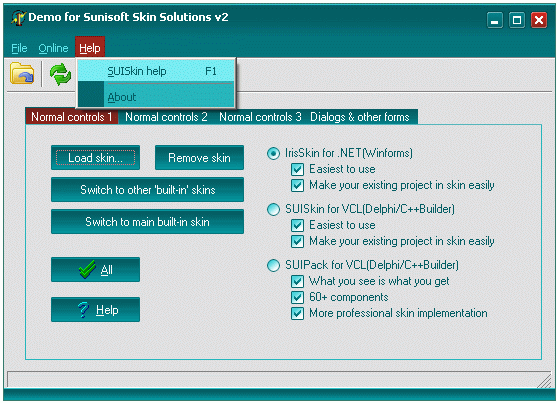Minimize the demo window
557x403 pixels.
494,20
